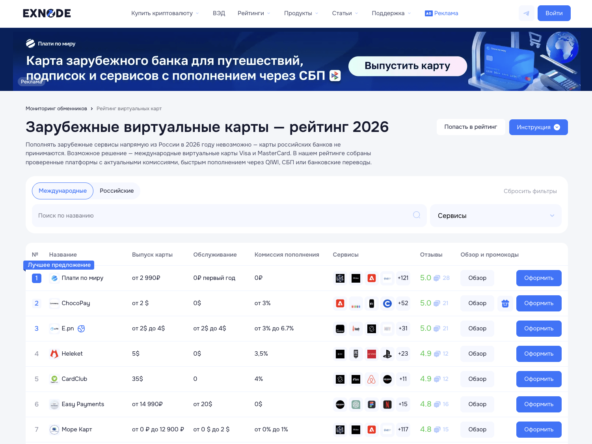Image resolution: width=592 pixels, height=444 pixels.
Task: Click the search magnifier icon
Action: pos(416,215)
